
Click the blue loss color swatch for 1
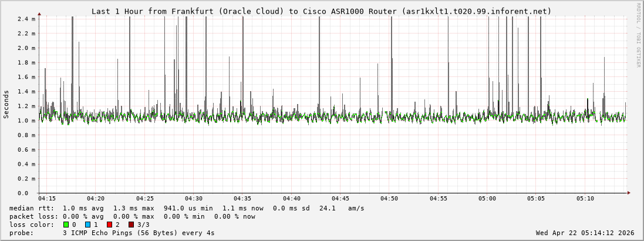pyautogui.click(x=87, y=225)
